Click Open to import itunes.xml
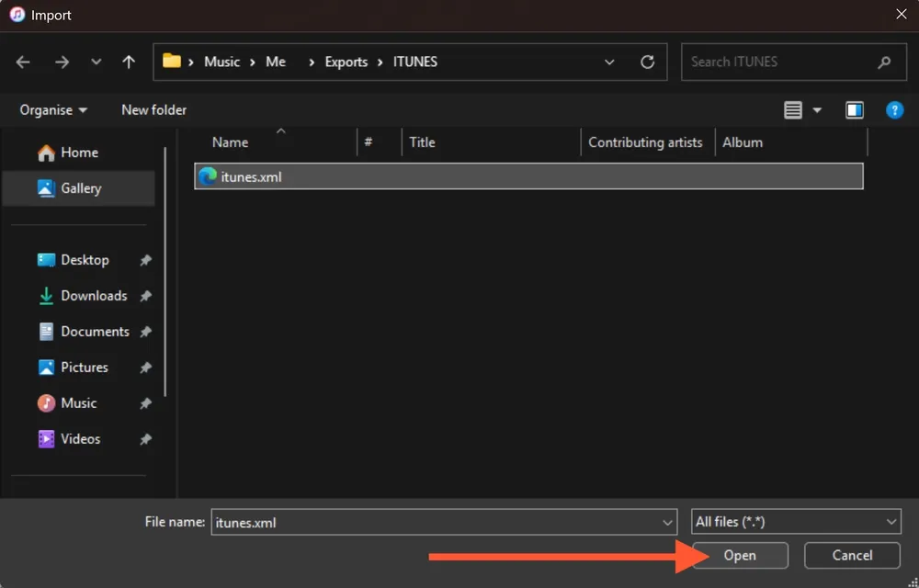Viewport: 919px width, 588px height. click(741, 555)
